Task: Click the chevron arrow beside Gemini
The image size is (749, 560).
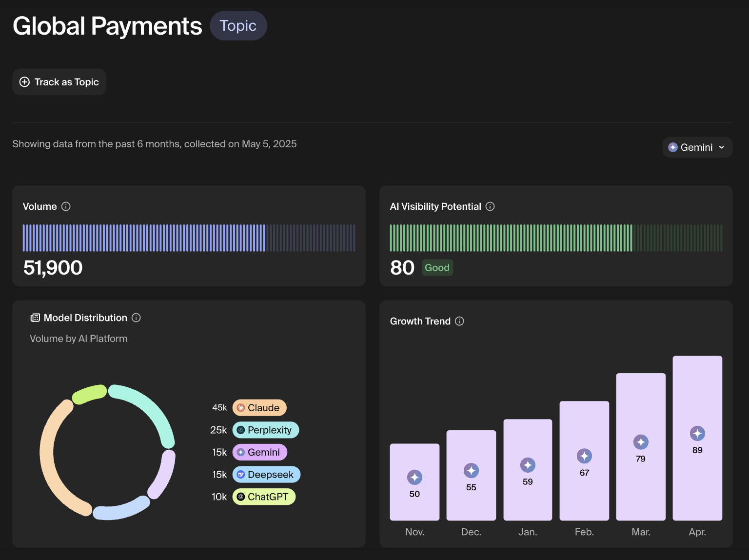Action: pyautogui.click(x=722, y=147)
